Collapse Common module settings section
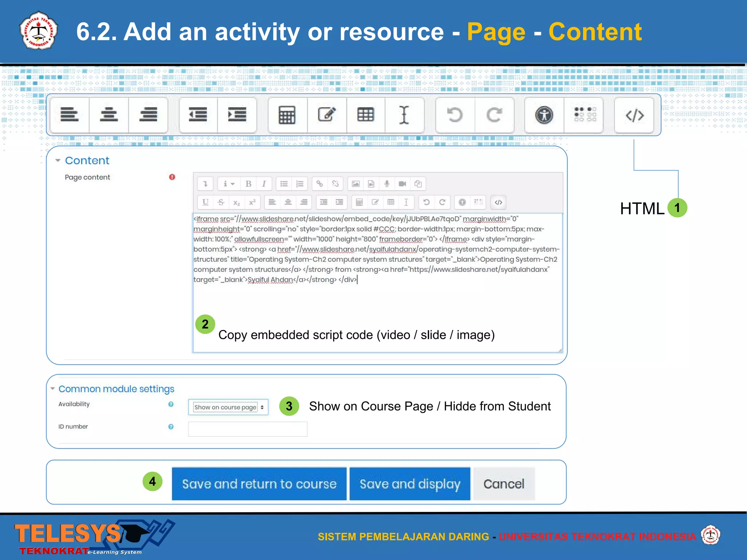This screenshot has width=747, height=560. tap(53, 389)
